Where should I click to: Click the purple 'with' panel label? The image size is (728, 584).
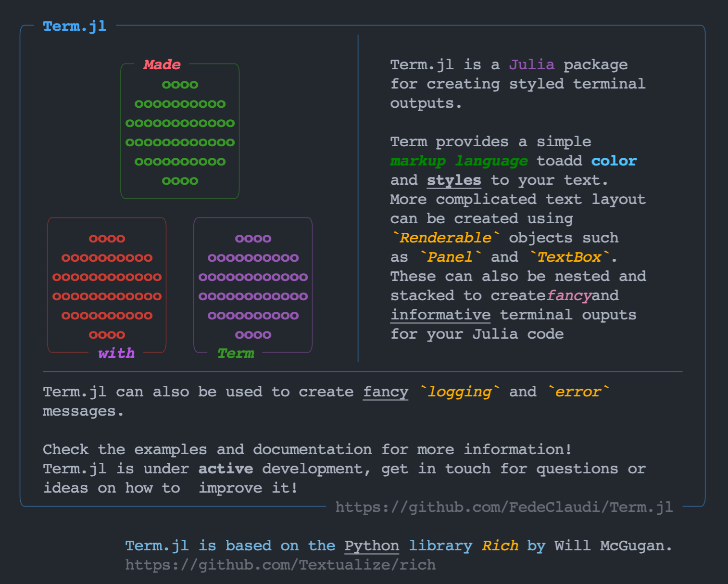click(x=116, y=353)
